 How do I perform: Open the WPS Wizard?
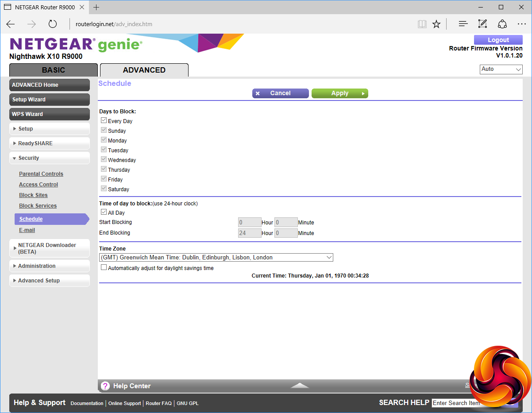pyautogui.click(x=50, y=114)
